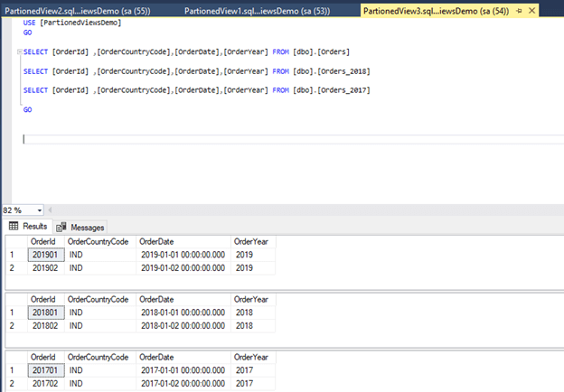Select cell 2017-01-02 00:00:00.000

(x=183, y=384)
